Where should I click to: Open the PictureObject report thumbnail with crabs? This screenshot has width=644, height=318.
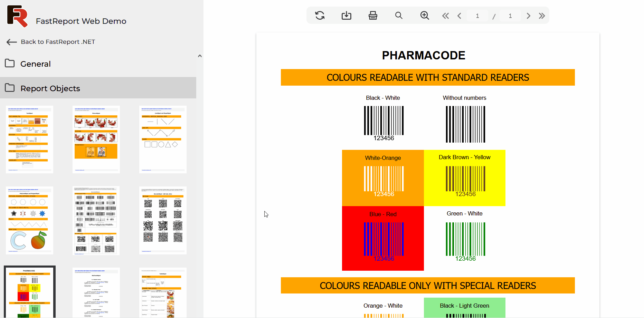coord(96,139)
